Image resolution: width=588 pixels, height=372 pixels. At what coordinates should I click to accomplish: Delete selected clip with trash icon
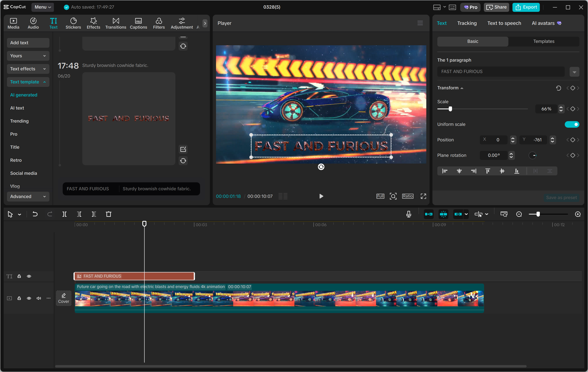pos(108,214)
